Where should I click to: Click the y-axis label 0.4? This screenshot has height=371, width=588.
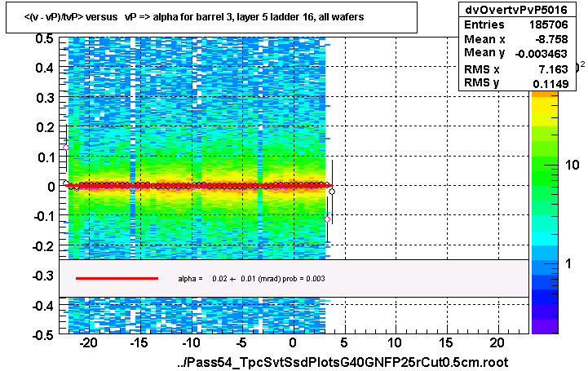tap(44, 68)
